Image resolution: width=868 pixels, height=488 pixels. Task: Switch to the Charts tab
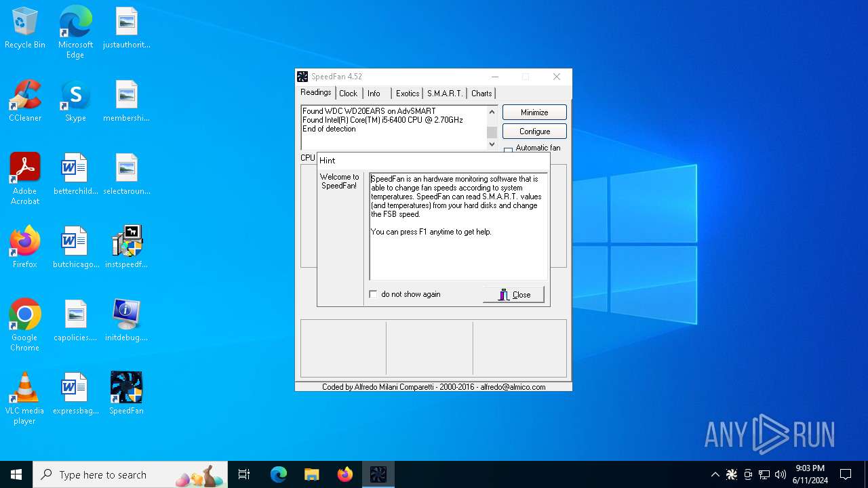tap(481, 94)
